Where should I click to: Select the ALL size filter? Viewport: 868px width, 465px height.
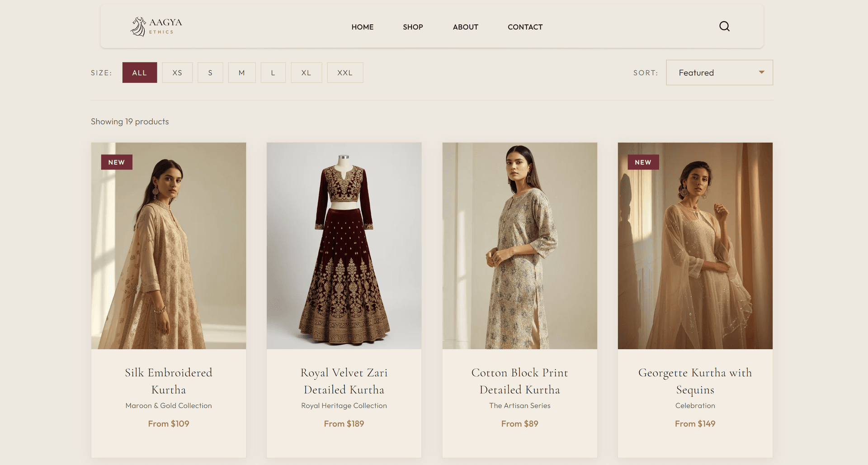pyautogui.click(x=140, y=72)
